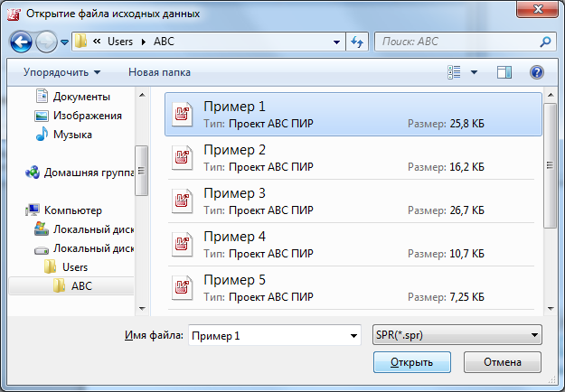
Task: Click the blue Back navigation arrow
Action: pyautogui.click(x=21, y=42)
